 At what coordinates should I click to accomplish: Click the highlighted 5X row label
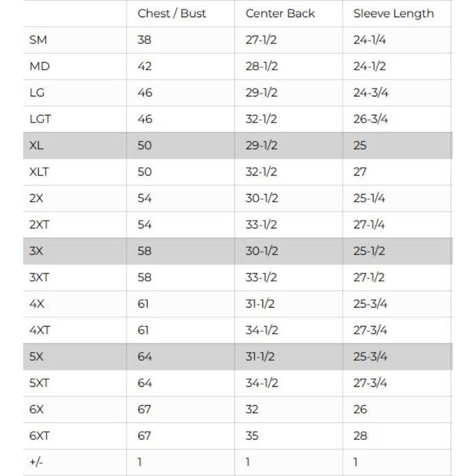pos(37,357)
